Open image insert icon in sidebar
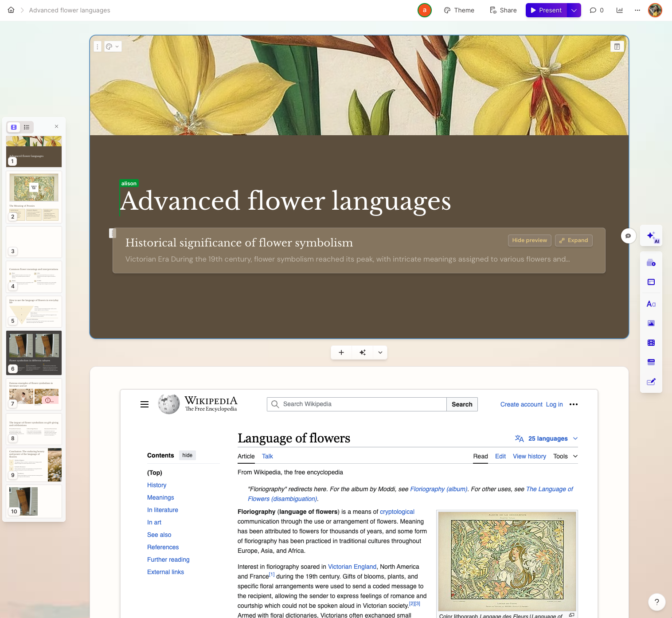 tap(651, 323)
